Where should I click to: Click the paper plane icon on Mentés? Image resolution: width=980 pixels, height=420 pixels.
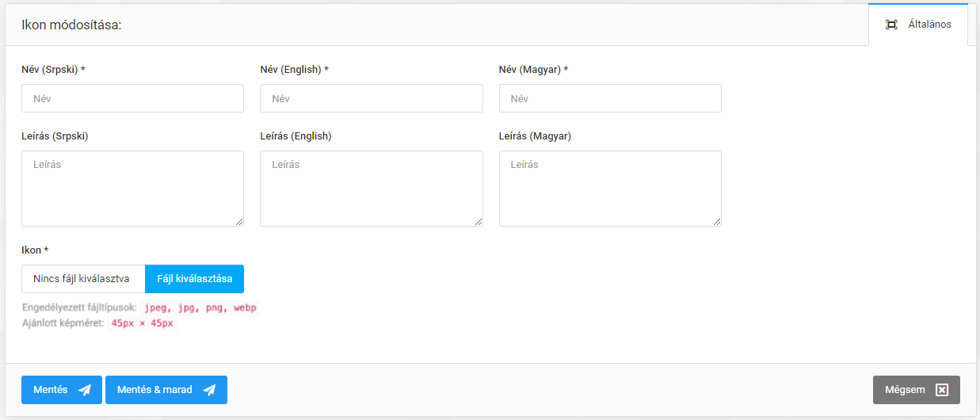85,390
